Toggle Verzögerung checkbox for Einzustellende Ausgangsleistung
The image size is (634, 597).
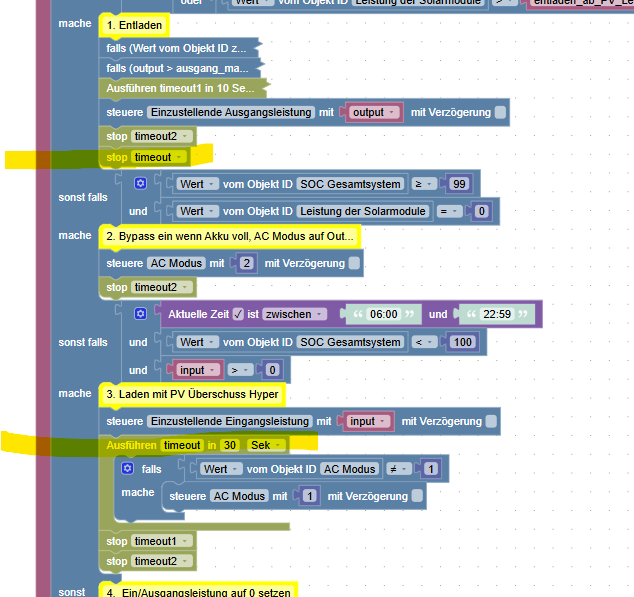point(500,112)
